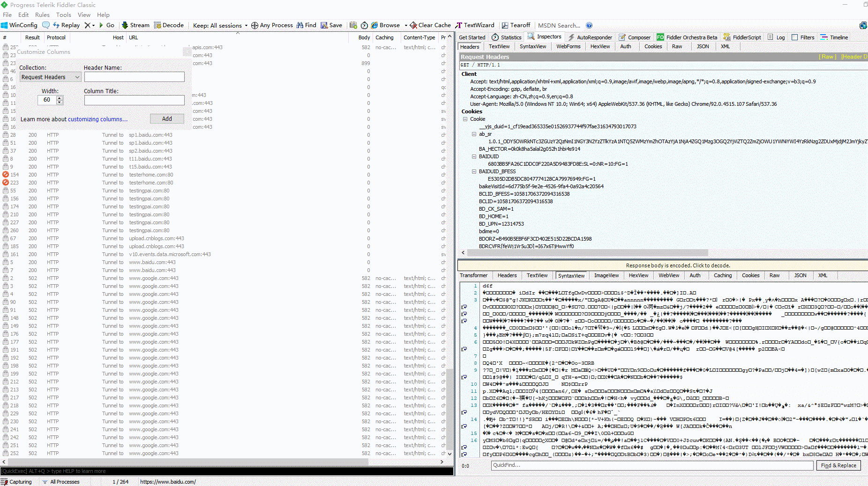
Task: Switch request inspector to WebForms tab
Action: [x=569, y=46]
